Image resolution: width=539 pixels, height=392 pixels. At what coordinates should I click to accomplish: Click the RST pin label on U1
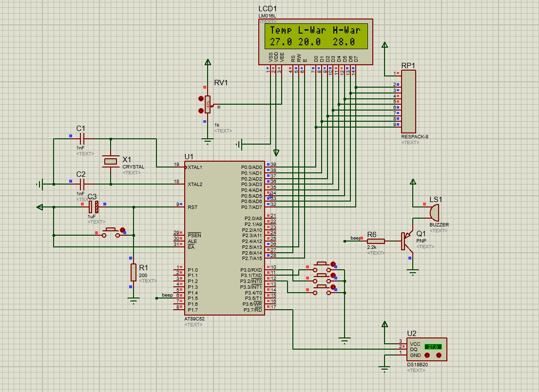[192, 207]
